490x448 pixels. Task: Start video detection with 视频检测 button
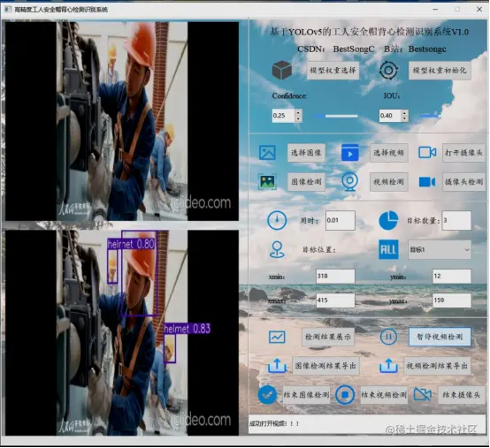point(388,182)
